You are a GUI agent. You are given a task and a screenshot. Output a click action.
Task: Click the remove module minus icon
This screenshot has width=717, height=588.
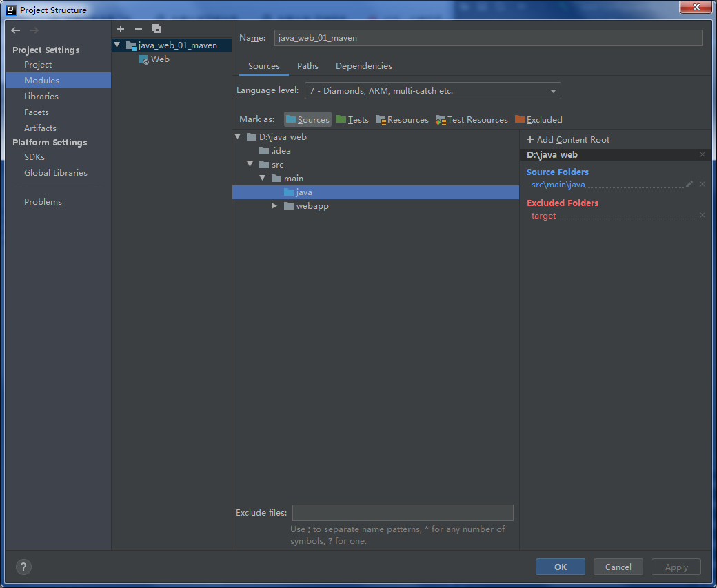[x=139, y=29]
